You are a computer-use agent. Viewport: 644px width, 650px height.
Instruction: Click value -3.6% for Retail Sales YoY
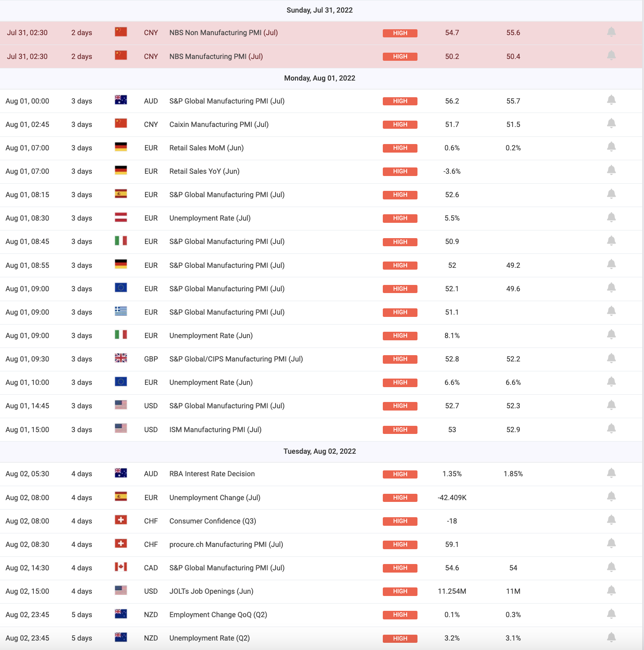point(452,172)
